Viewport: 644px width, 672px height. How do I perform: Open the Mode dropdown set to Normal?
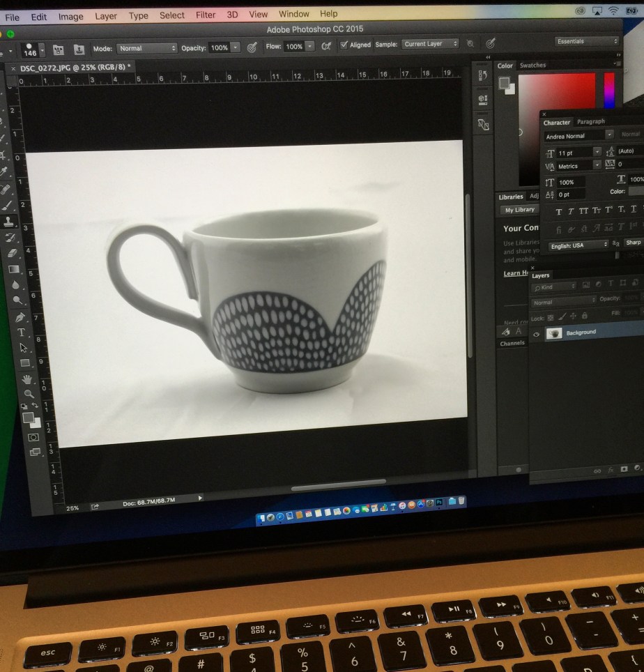click(146, 48)
